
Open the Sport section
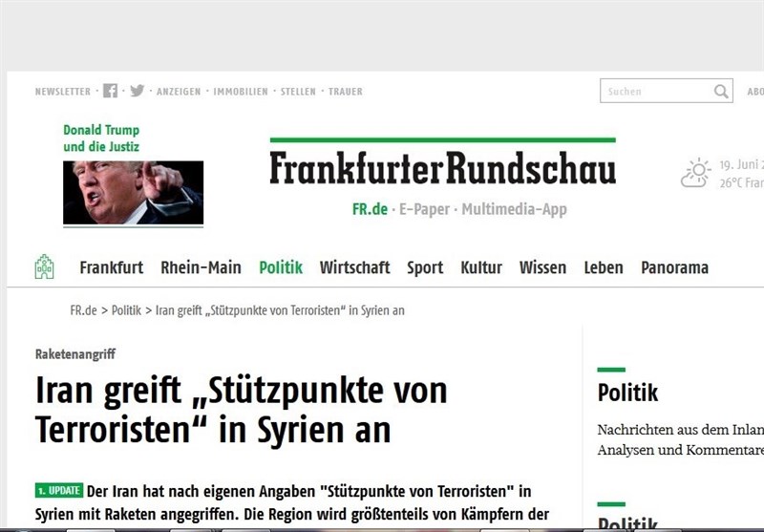click(425, 267)
